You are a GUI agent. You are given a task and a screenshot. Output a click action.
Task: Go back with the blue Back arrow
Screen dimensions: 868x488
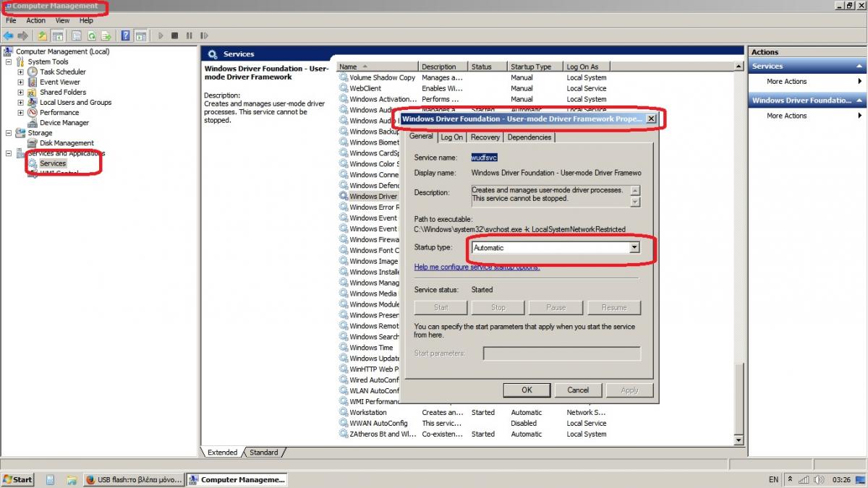9,35
